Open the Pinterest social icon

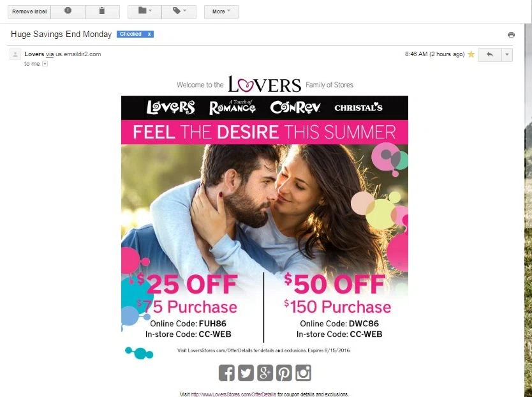click(x=284, y=373)
